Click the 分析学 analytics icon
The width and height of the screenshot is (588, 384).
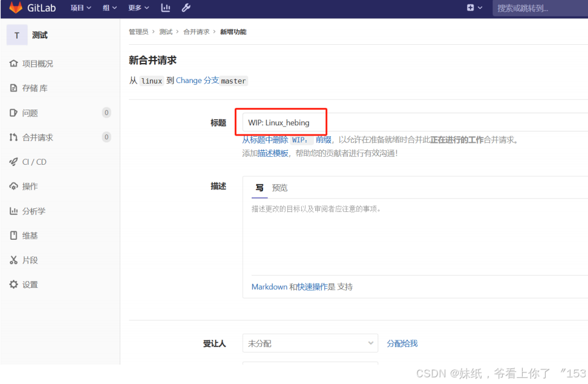pyautogui.click(x=13, y=211)
